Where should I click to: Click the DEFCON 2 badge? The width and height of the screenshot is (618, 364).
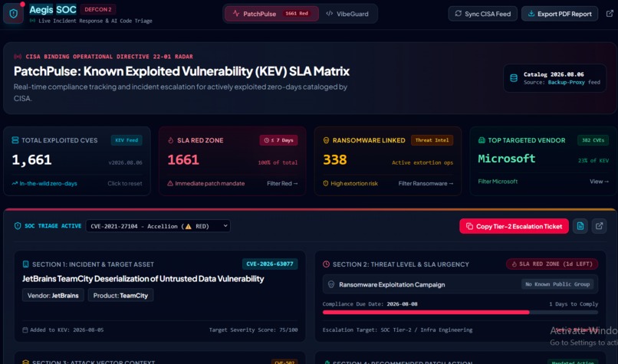[97, 9]
